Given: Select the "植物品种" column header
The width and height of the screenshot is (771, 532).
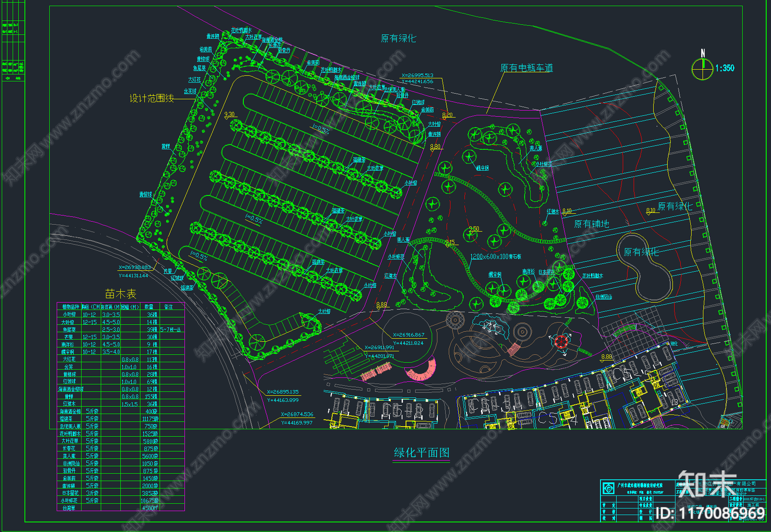Looking at the screenshot, I should click(x=70, y=307).
